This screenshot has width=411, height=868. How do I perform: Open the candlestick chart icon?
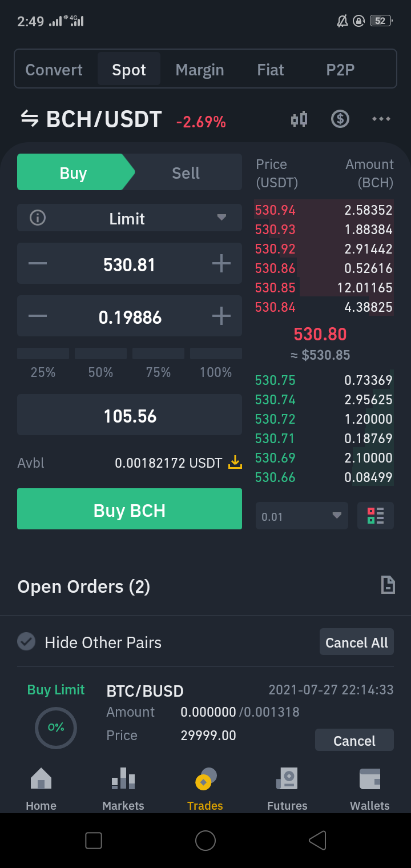pyautogui.click(x=299, y=119)
